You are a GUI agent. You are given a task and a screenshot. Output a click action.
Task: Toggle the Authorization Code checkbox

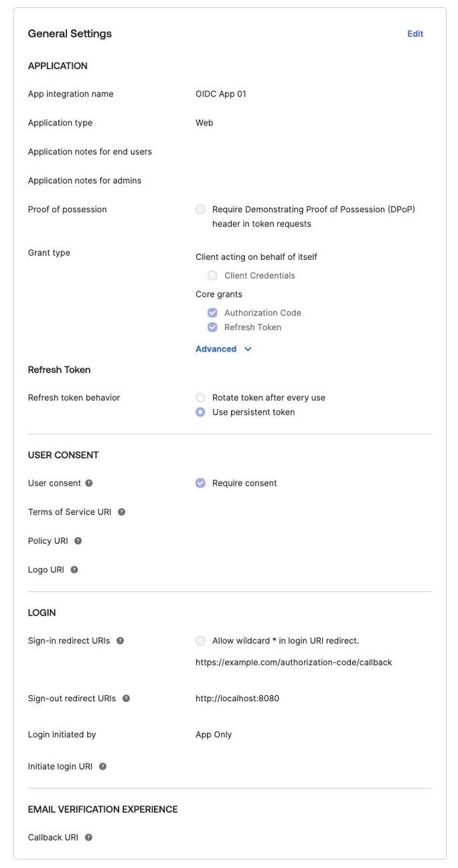[x=212, y=313]
